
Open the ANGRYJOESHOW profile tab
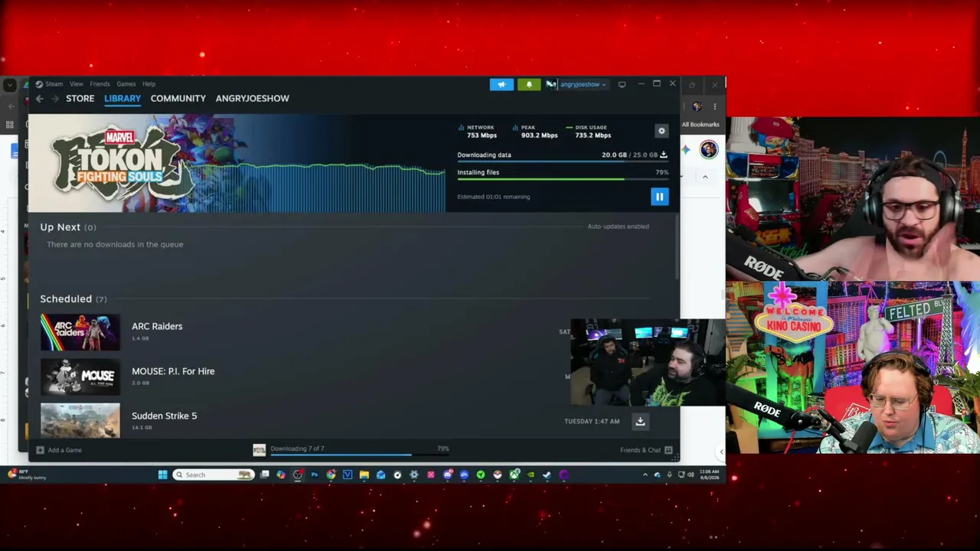pos(253,99)
